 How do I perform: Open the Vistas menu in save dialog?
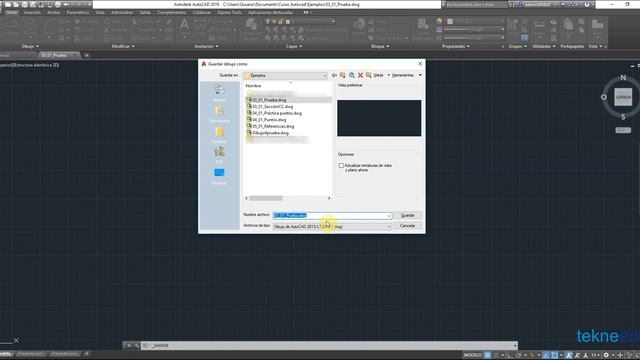coord(382,75)
